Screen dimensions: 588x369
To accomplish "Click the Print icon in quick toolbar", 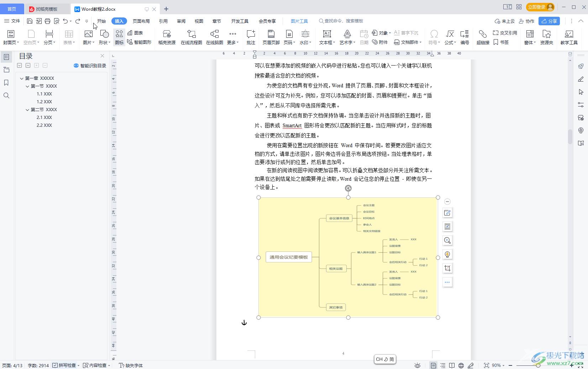I will coord(47,21).
